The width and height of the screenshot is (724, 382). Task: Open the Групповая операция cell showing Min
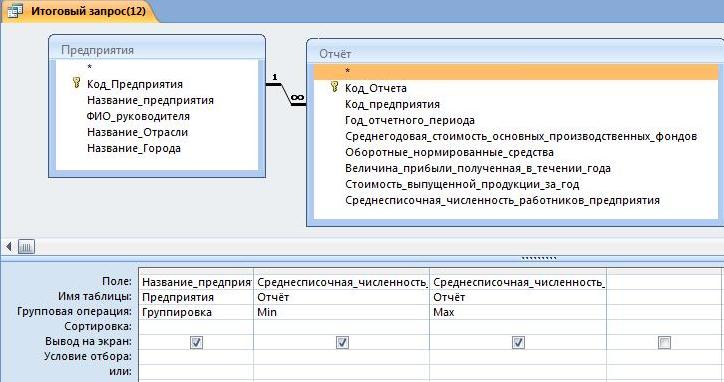(x=341, y=312)
